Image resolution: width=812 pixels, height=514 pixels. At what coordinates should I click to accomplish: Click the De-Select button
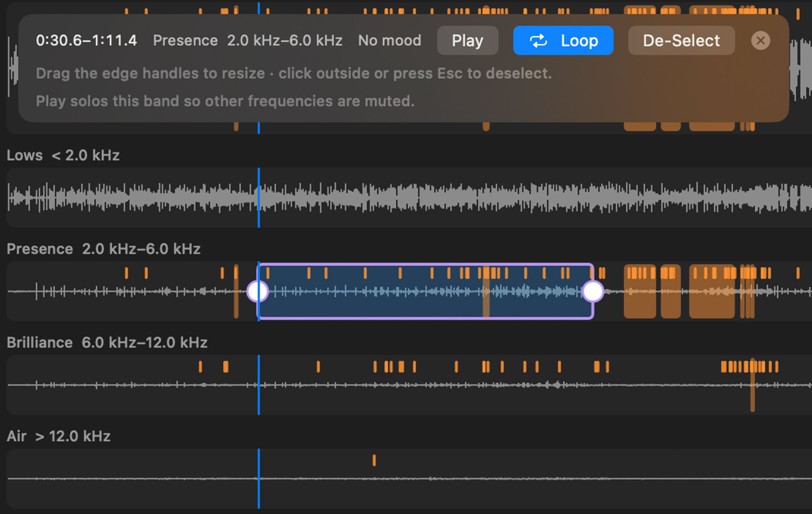(681, 41)
